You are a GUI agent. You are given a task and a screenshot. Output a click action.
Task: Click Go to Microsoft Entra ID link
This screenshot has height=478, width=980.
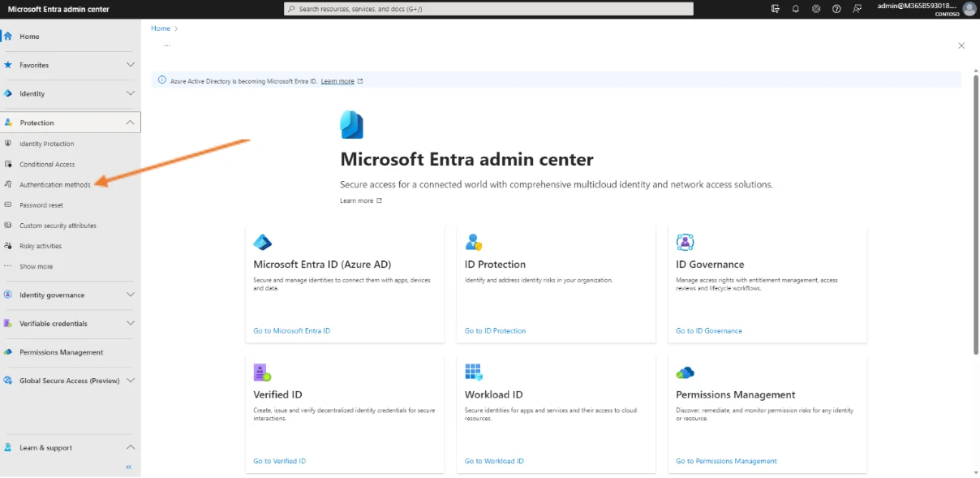291,331
